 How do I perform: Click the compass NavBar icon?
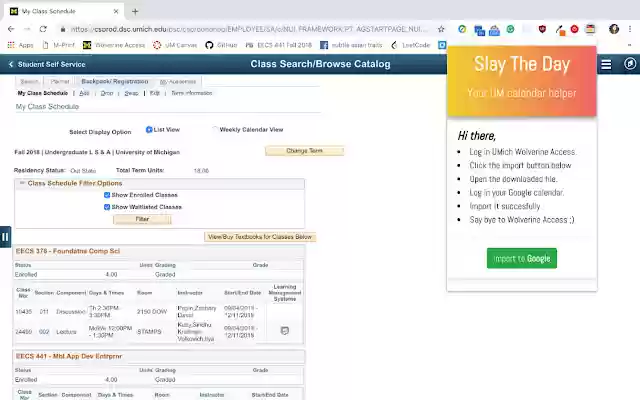click(630, 64)
